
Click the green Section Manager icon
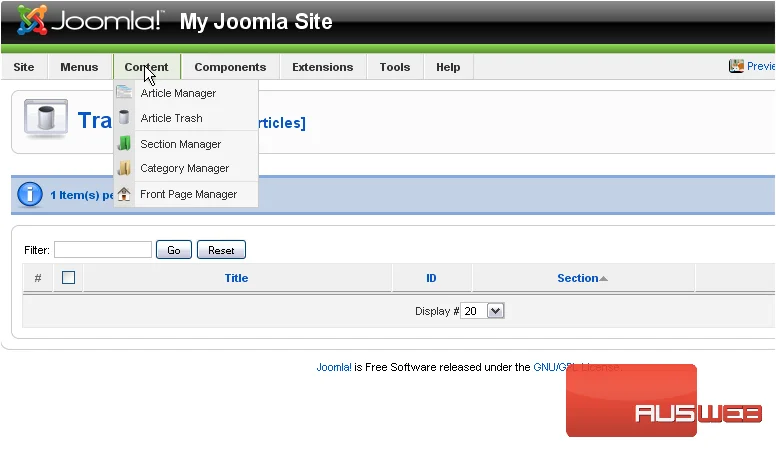click(124, 144)
